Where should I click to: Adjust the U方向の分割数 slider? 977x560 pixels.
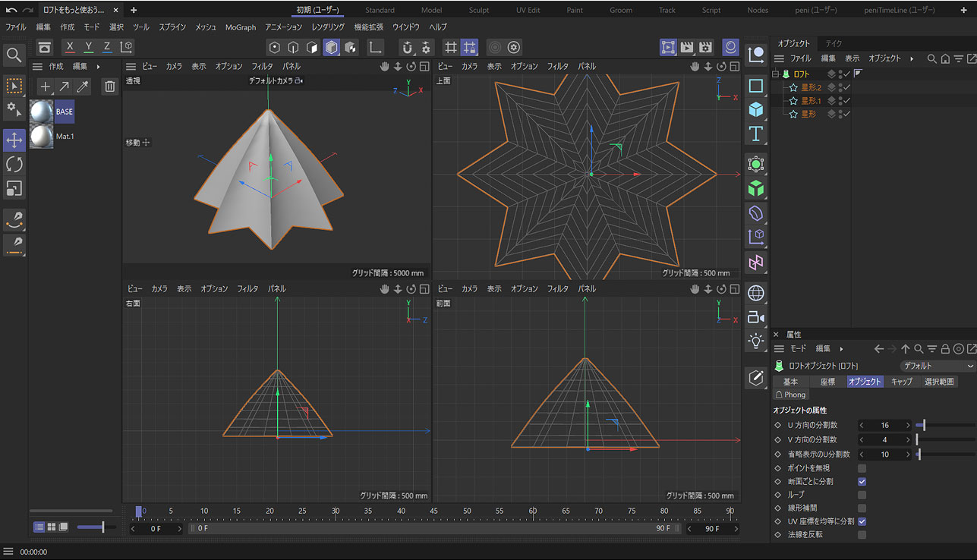point(923,425)
